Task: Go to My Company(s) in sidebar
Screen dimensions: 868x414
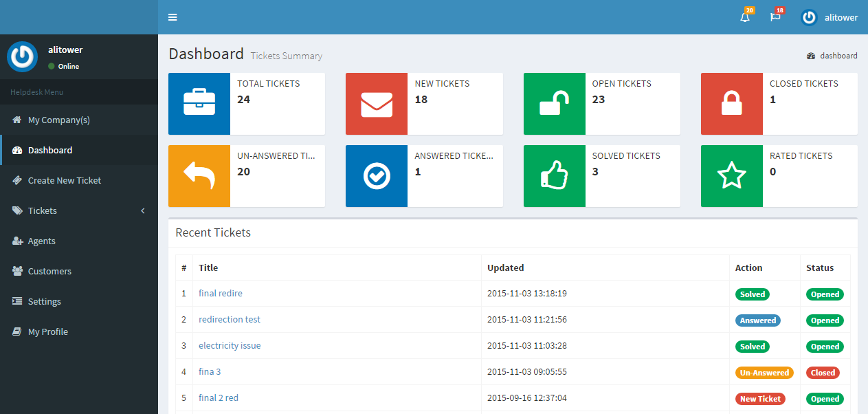Action: [58, 120]
